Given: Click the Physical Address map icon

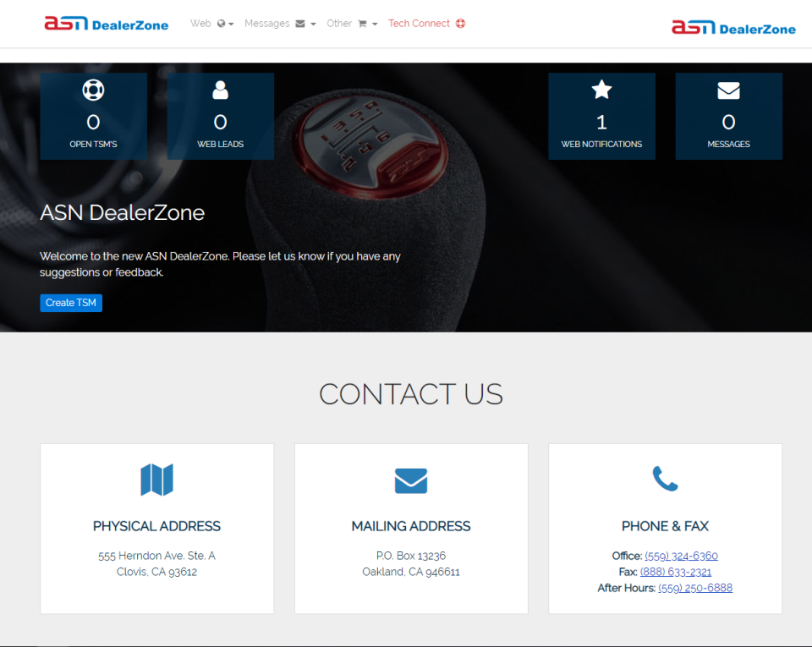Looking at the screenshot, I should point(156,480).
